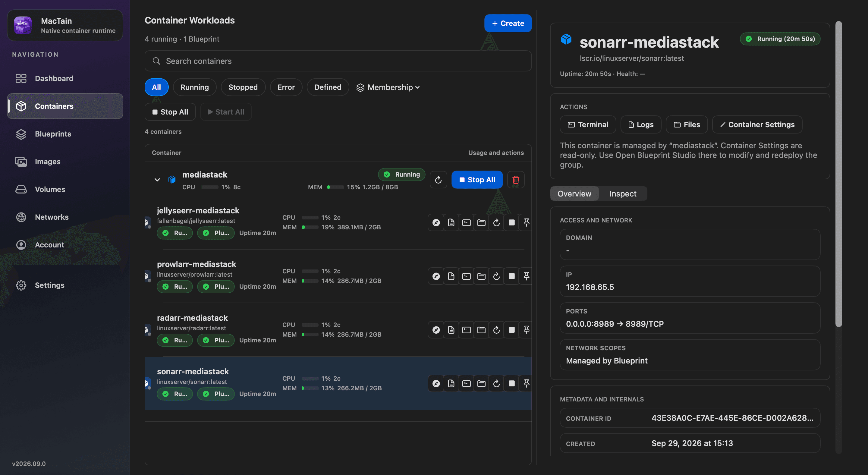Filter containers by Running
The image size is (868, 475).
pos(194,87)
